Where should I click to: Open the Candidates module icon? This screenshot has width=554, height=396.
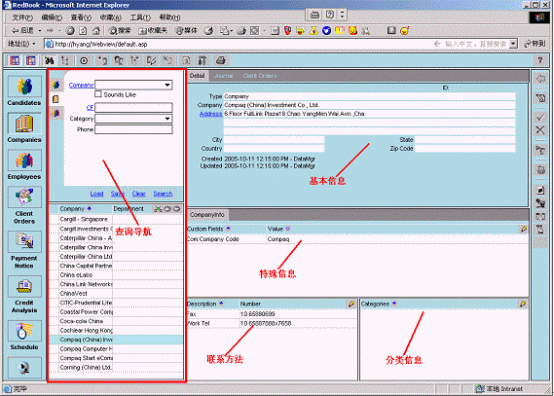coord(24,87)
